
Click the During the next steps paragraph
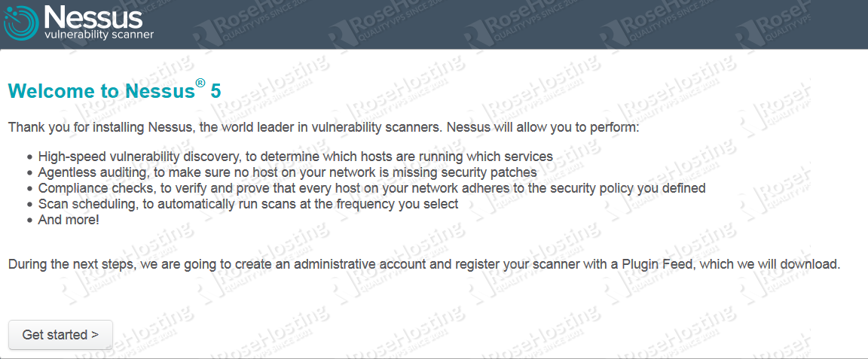coord(424,264)
